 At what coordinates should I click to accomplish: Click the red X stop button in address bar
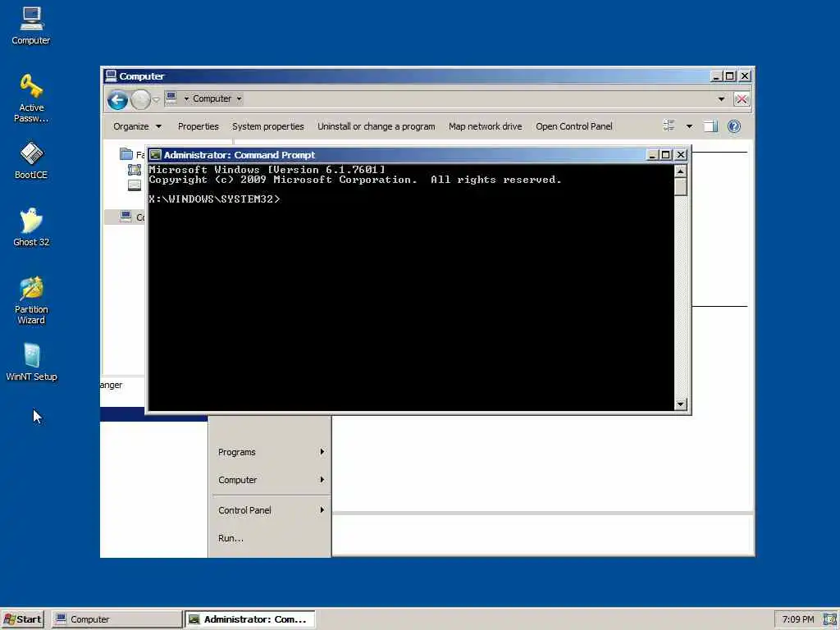coord(742,99)
